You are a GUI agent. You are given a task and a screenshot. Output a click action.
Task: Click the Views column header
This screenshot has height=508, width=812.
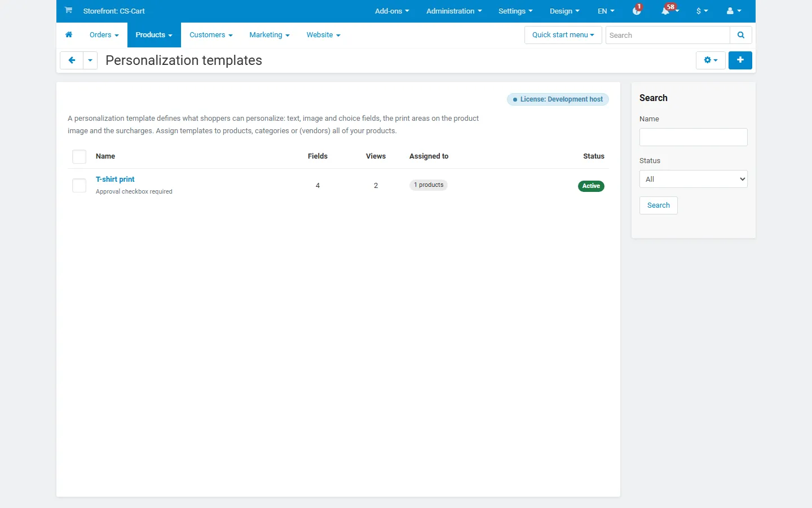(376, 156)
